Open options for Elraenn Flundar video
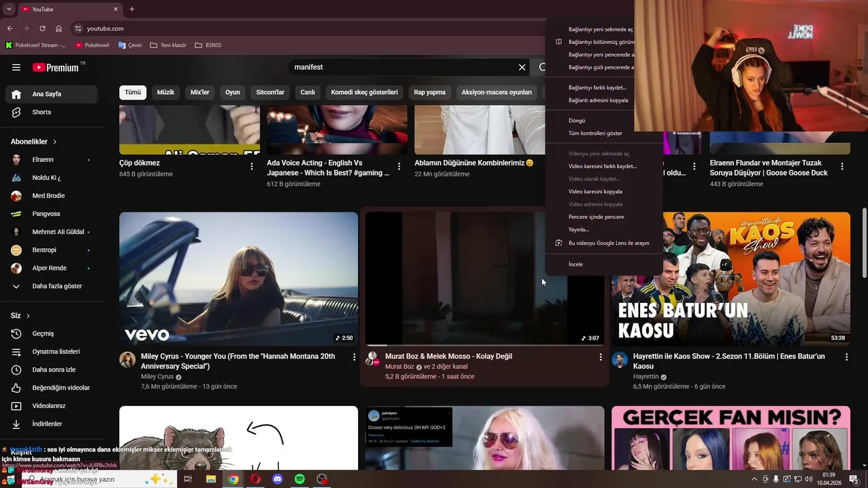 [842, 166]
